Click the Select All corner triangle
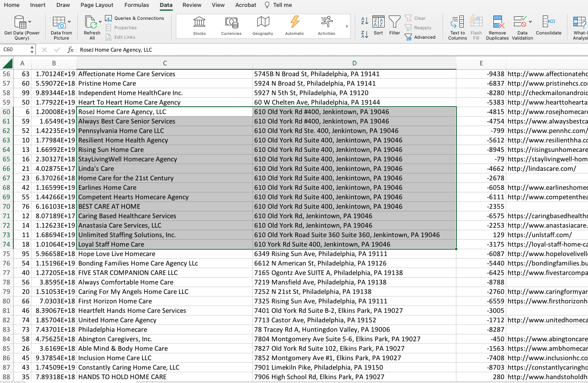Viewport: 588px width, 383px height. [x=7, y=64]
